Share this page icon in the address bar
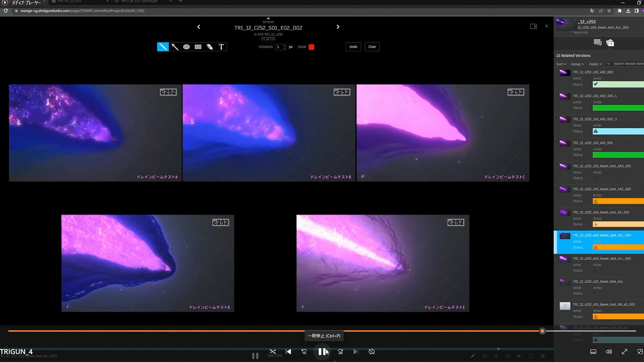This screenshot has width=644, height=362. (x=601, y=11)
